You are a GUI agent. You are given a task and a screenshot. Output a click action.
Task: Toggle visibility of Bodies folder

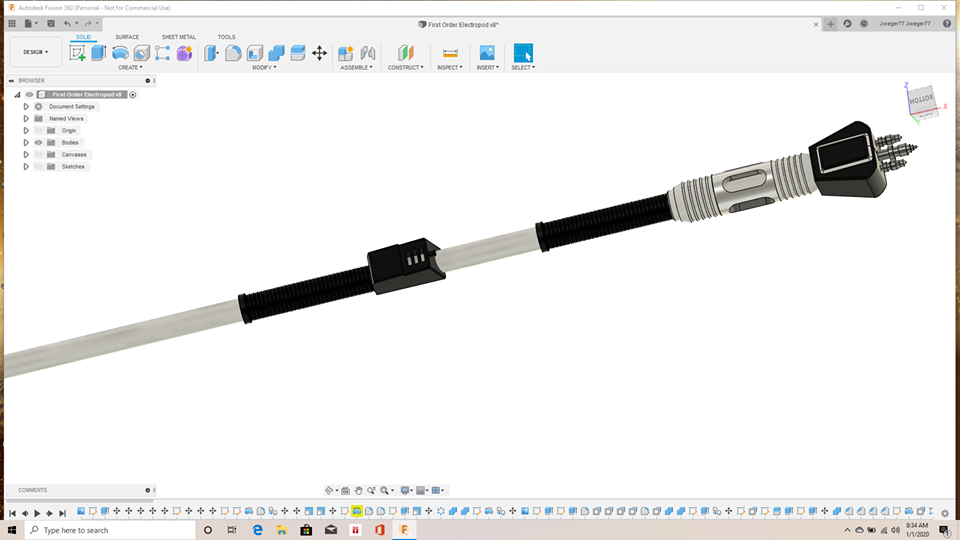pyautogui.click(x=39, y=143)
